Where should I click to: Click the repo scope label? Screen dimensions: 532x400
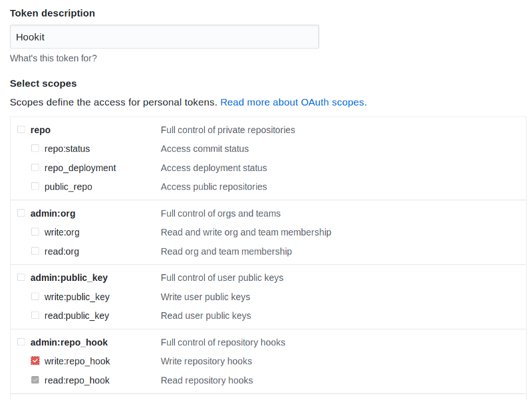tap(41, 130)
